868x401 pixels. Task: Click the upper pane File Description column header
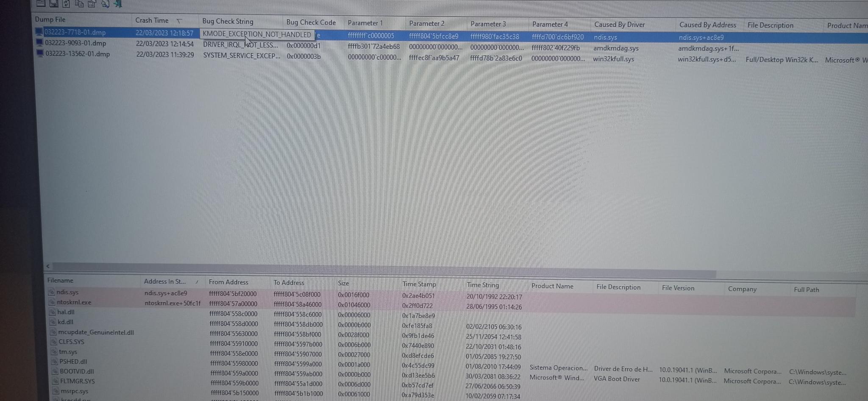tap(770, 25)
